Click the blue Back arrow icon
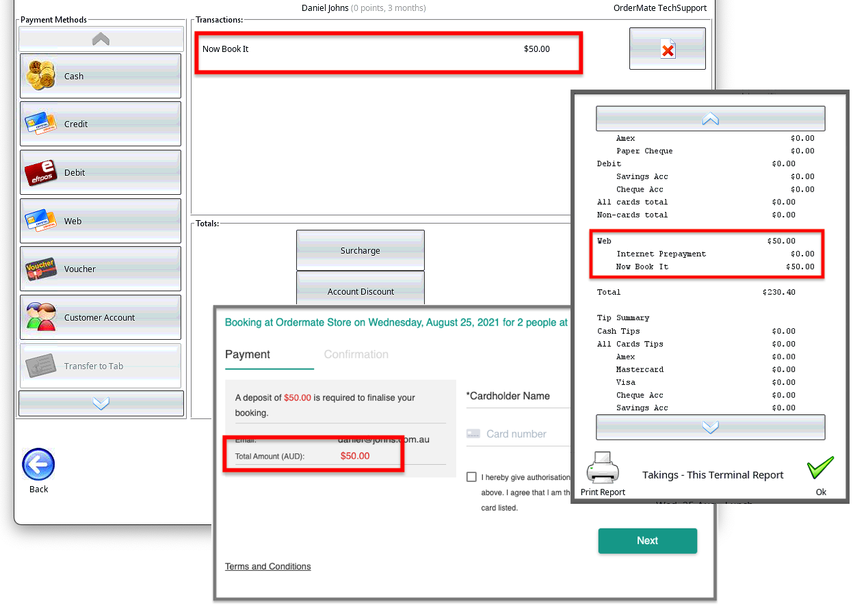Screen dimensions: 866x616 (x=38, y=465)
